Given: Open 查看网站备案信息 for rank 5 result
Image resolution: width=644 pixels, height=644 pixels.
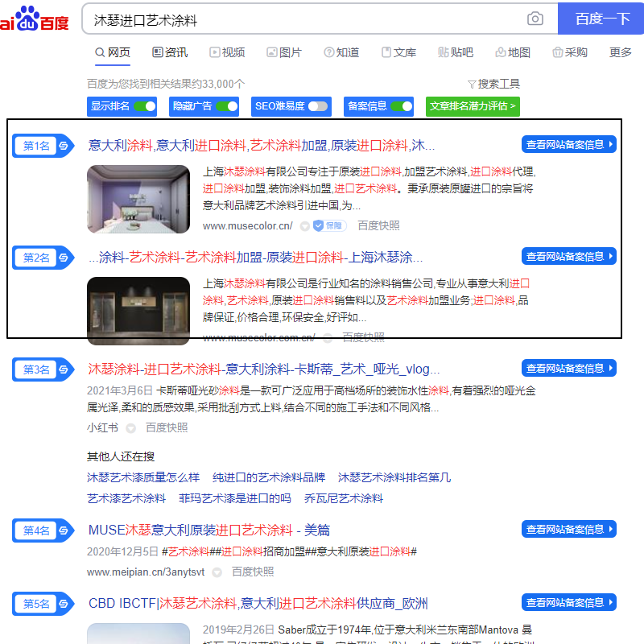Looking at the screenshot, I should [569, 602].
